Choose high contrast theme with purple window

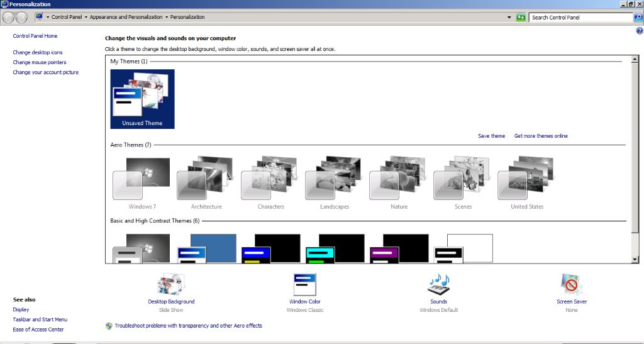tap(399, 248)
